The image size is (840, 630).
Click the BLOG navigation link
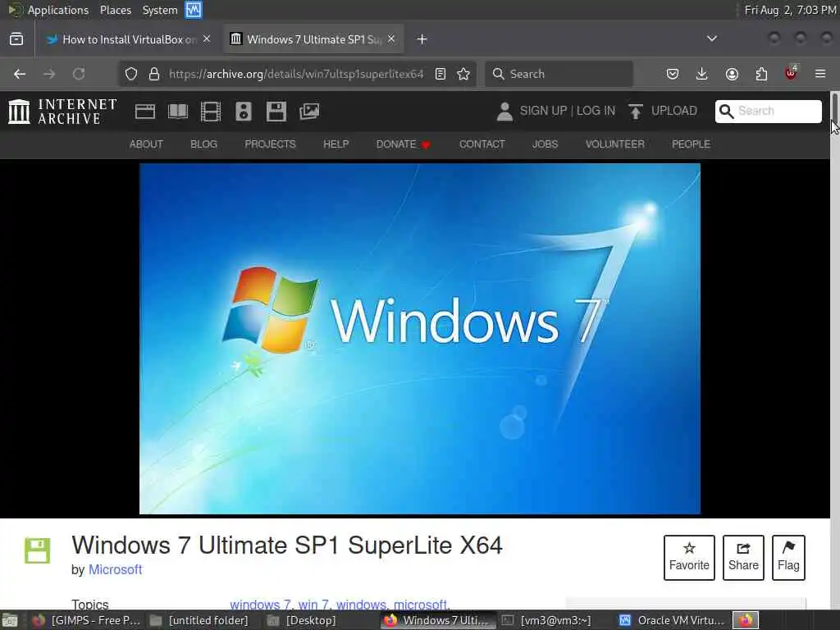point(203,144)
